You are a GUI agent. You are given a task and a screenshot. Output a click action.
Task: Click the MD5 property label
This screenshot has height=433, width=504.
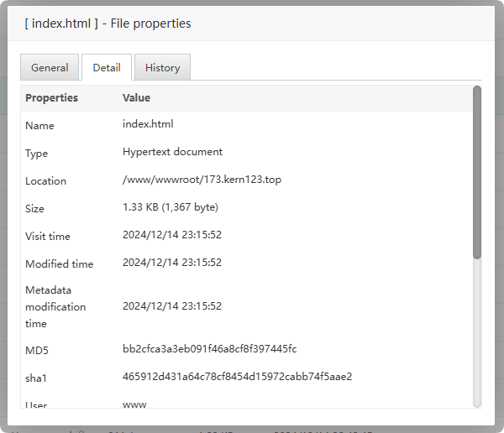(x=37, y=350)
